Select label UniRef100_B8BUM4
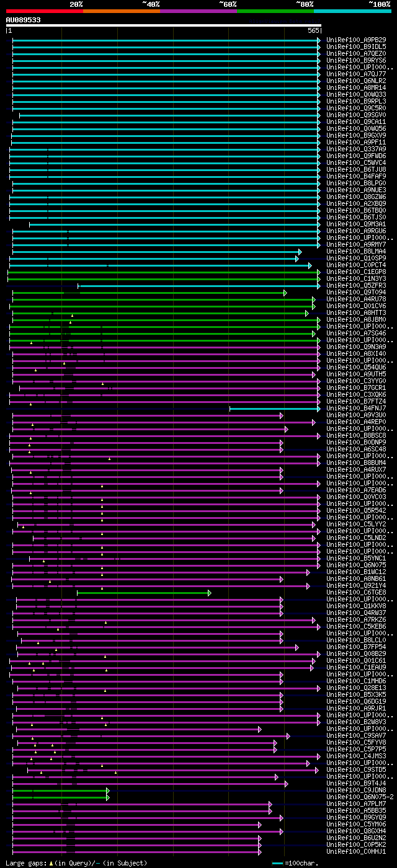Screen dimensions: 397x868 click(x=356, y=463)
